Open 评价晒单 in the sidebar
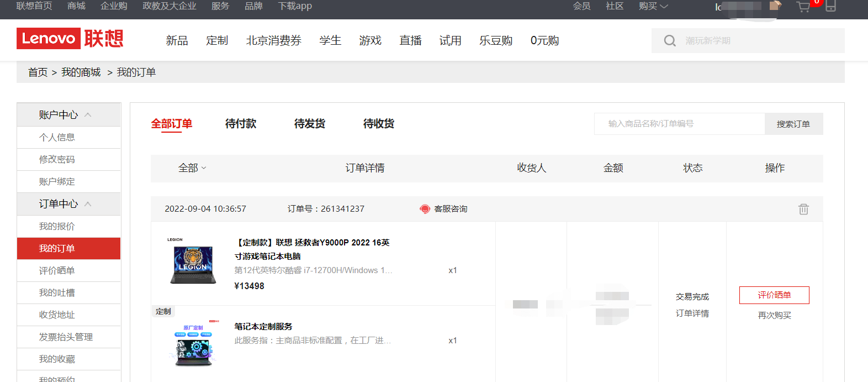The image size is (868, 382). coord(69,270)
